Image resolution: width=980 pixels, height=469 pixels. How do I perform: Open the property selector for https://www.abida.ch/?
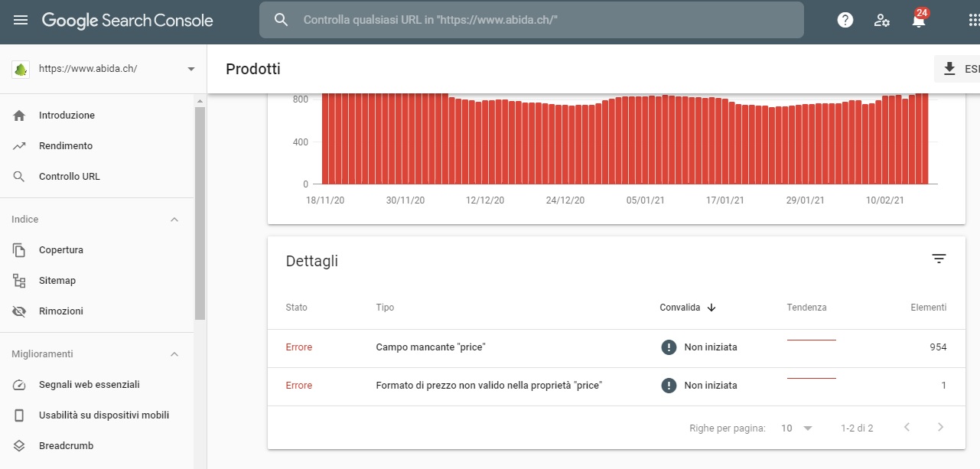(x=103, y=69)
